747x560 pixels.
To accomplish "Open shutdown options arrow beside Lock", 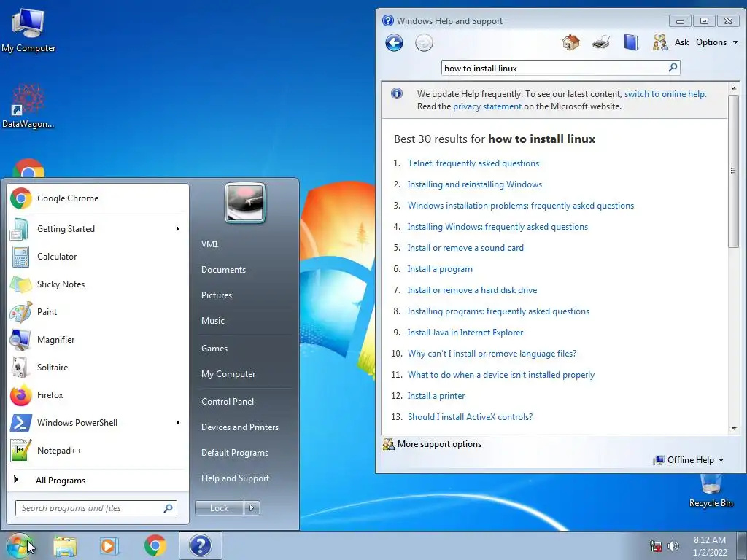I will tap(252, 508).
